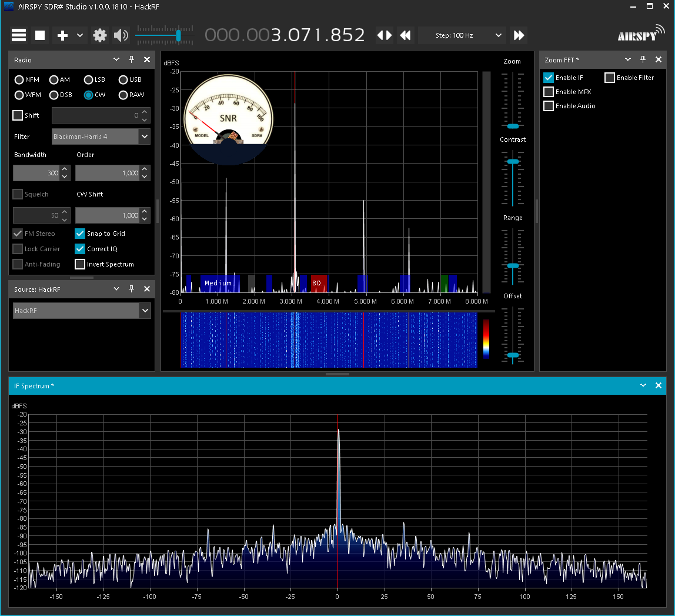Screen dimensions: 675x616
Task: Click the Zoom FFT panel title
Action: [x=562, y=60]
